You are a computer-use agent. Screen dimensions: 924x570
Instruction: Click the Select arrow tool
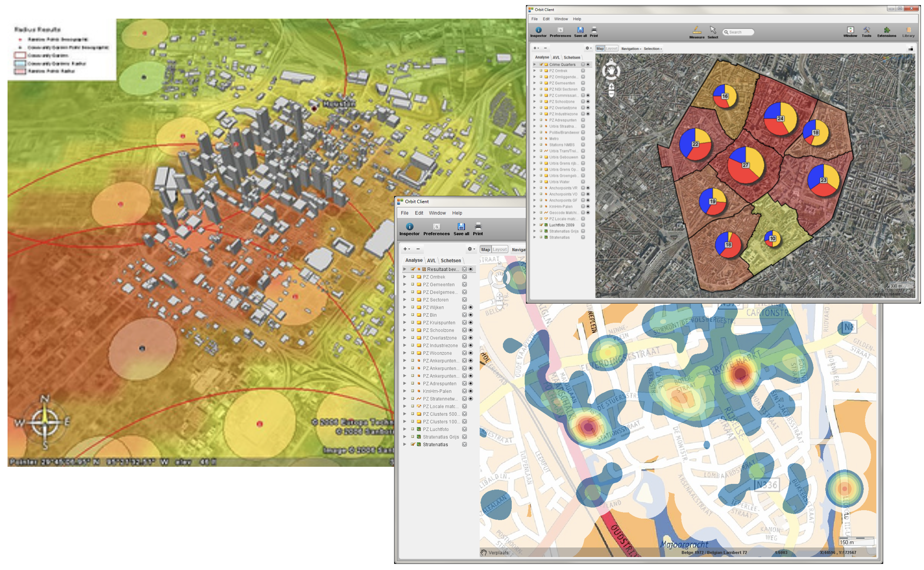(713, 31)
